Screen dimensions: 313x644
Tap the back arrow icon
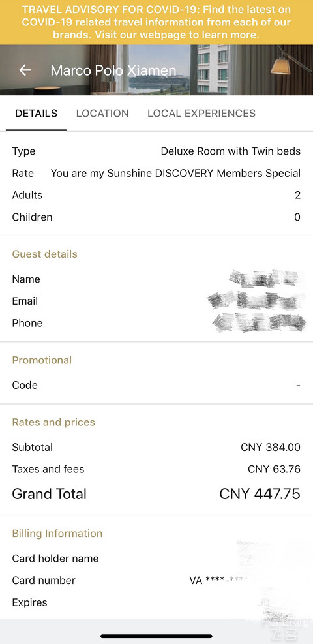(x=25, y=70)
